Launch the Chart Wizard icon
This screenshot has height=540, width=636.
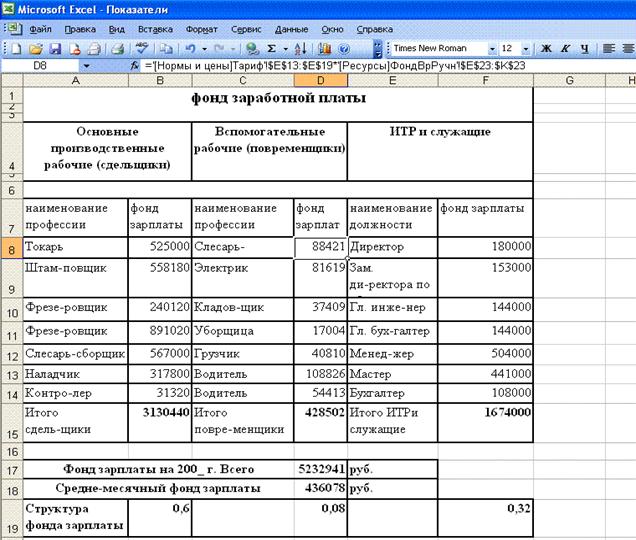[324, 49]
